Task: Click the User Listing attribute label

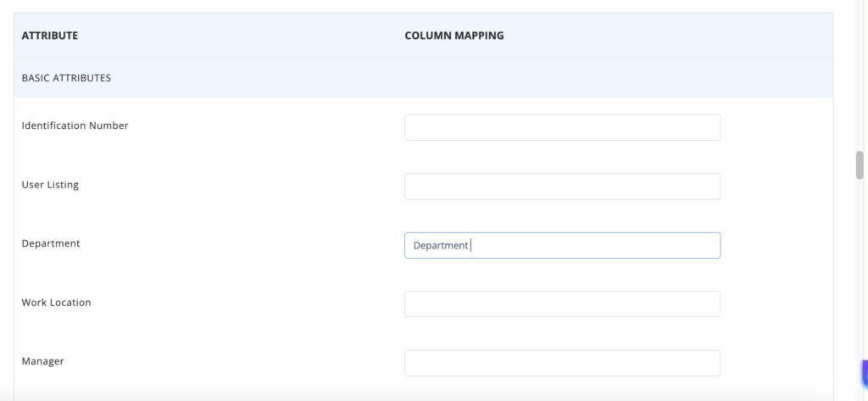Action: coord(50,185)
